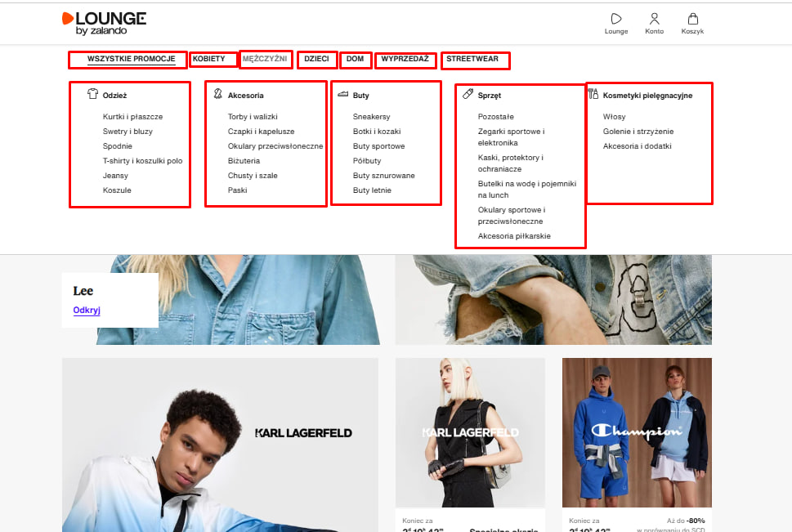792x532 pixels.
Task: Open Okulary przeciwsłoneczne under Akcesoria
Action: tap(275, 146)
